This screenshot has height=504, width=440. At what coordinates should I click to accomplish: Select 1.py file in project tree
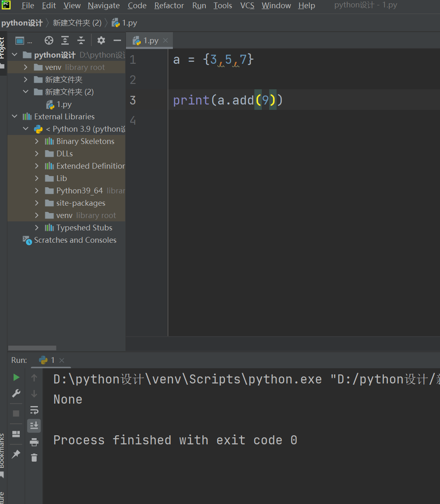click(59, 105)
